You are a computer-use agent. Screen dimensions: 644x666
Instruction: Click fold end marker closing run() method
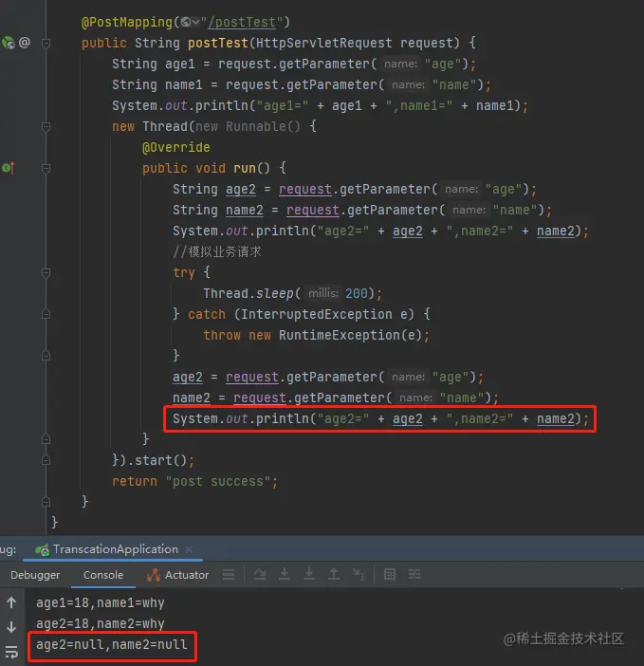[46, 439]
